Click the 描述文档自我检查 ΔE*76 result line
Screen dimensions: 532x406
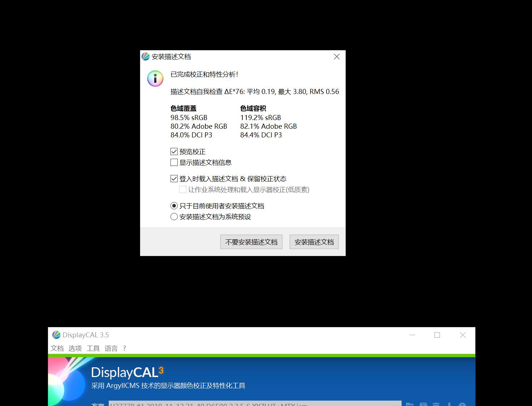coord(255,91)
